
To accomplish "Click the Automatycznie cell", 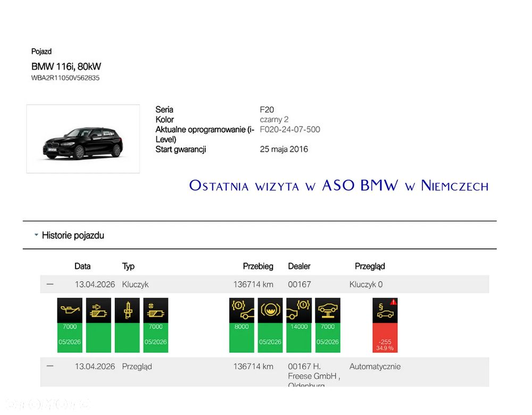I will (x=375, y=367).
